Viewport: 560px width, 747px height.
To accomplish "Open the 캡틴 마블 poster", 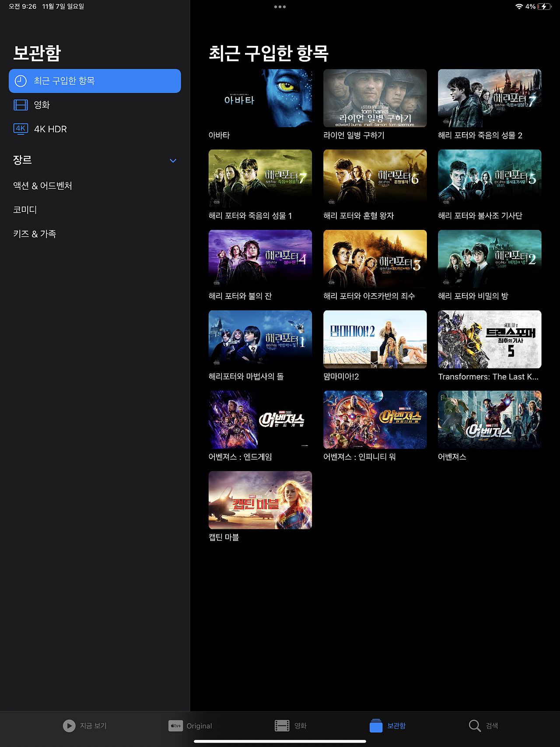I will 260,500.
